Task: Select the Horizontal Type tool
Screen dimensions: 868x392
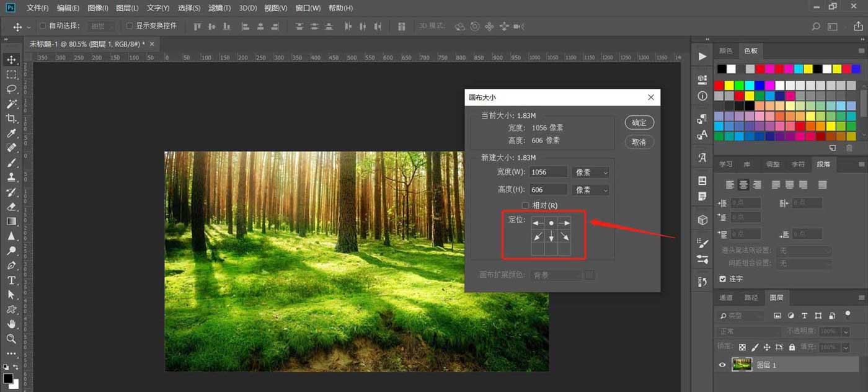Action: pos(11,280)
